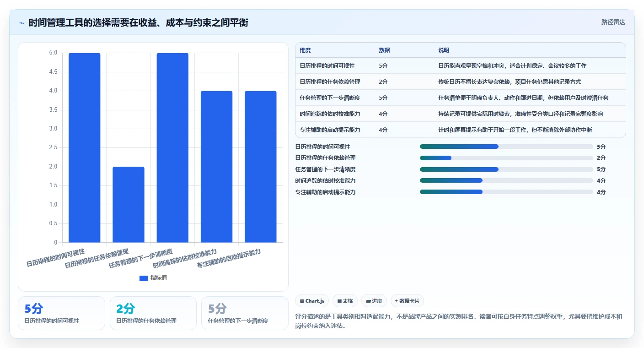The width and height of the screenshot is (644, 348).
Task: Click the bar for 日历排程的时间可视性
Action: [85, 147]
